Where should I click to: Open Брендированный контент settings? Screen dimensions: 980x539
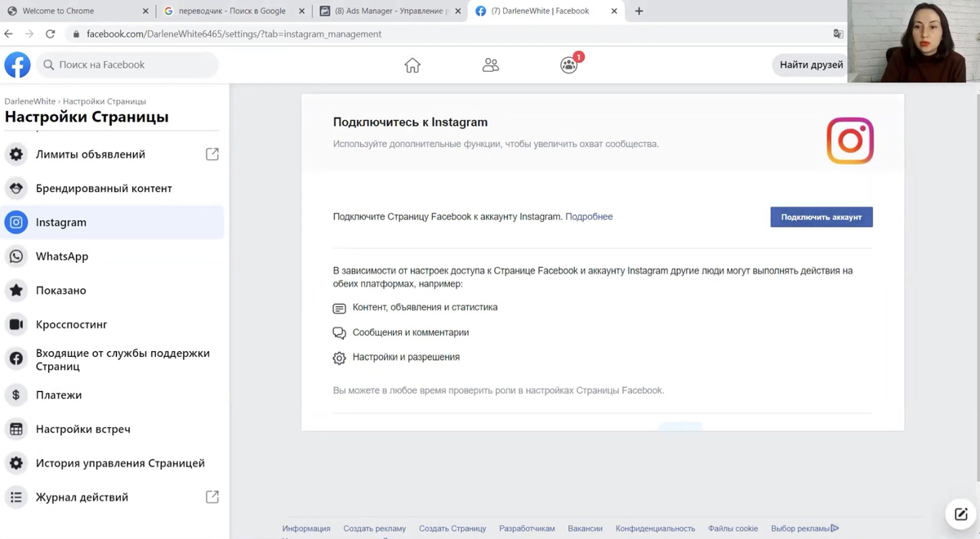[113, 189]
